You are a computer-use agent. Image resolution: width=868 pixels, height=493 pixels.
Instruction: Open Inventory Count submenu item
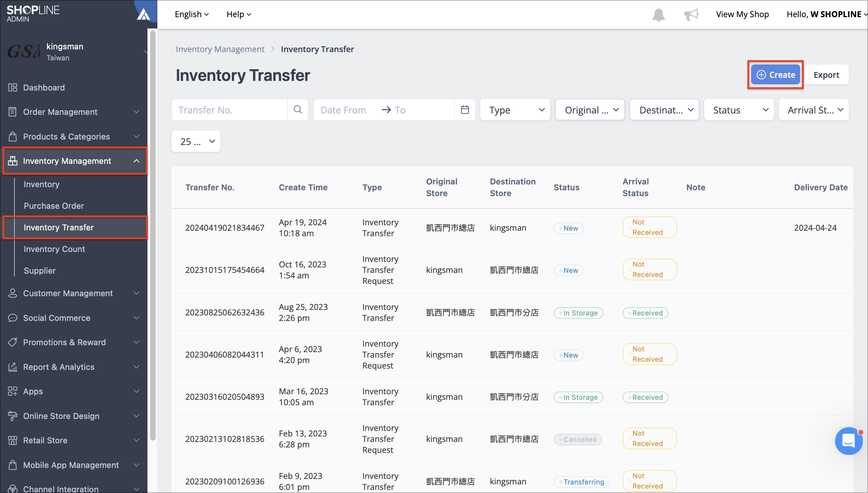coord(54,249)
